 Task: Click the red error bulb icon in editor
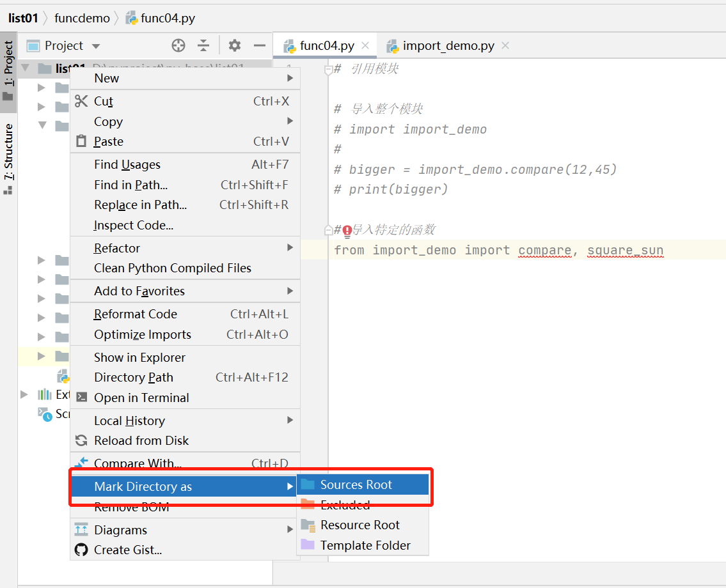(347, 230)
